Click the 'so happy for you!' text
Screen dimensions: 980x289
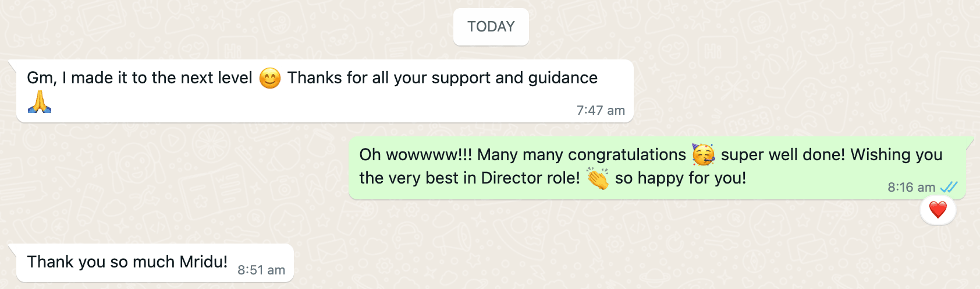[680, 178]
